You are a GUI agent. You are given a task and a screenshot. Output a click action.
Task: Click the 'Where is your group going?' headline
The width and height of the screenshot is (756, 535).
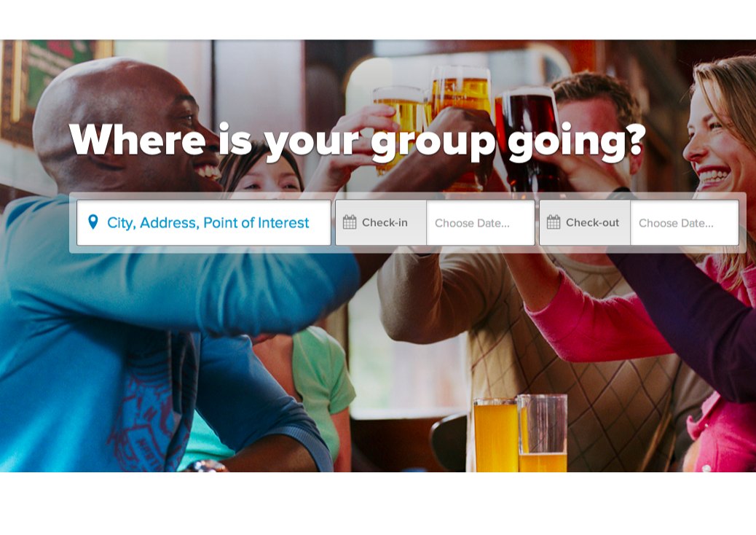pyautogui.click(x=358, y=141)
